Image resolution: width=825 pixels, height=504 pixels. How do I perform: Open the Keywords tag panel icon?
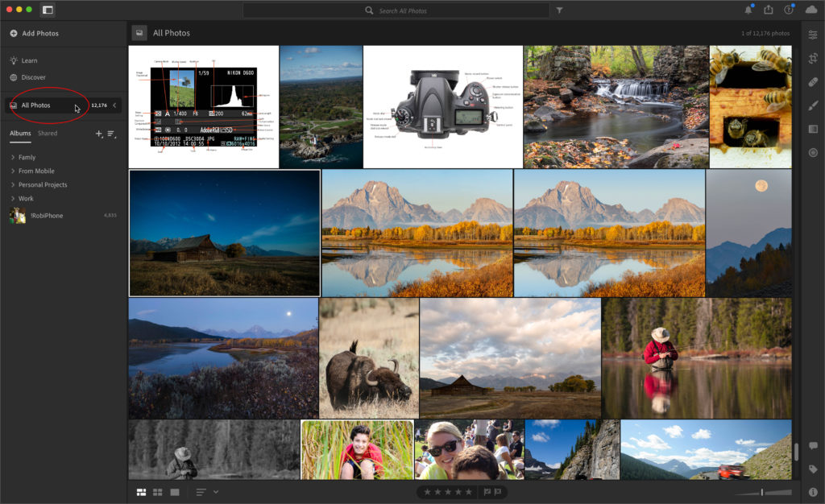[x=813, y=469]
